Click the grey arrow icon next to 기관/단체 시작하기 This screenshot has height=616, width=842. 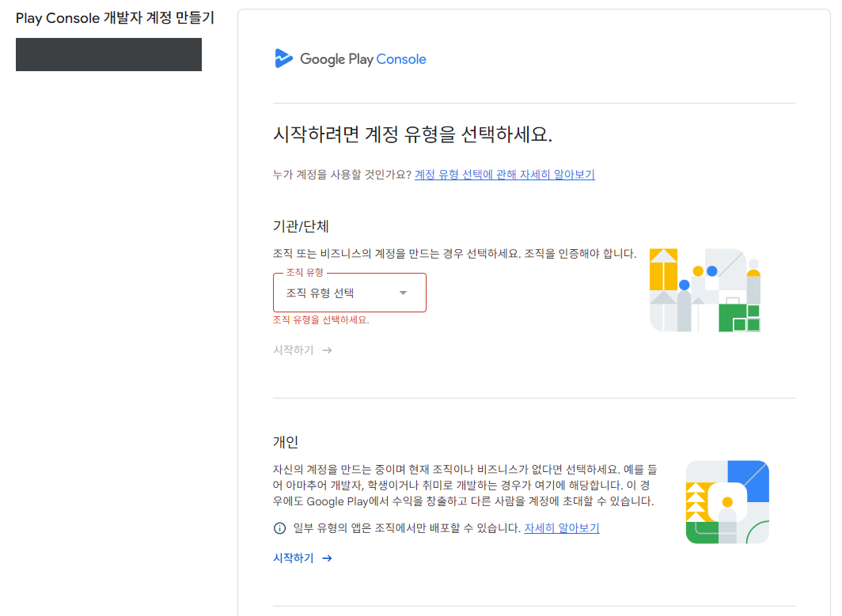point(327,350)
